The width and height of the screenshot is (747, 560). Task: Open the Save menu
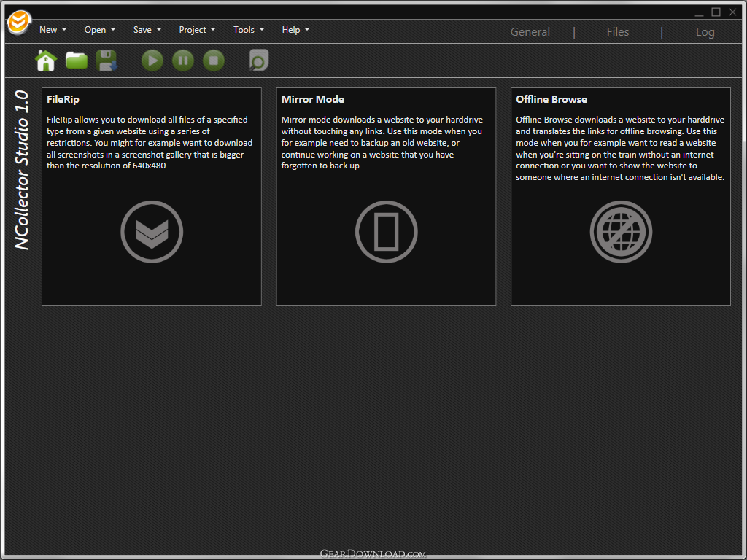pyautogui.click(x=147, y=30)
